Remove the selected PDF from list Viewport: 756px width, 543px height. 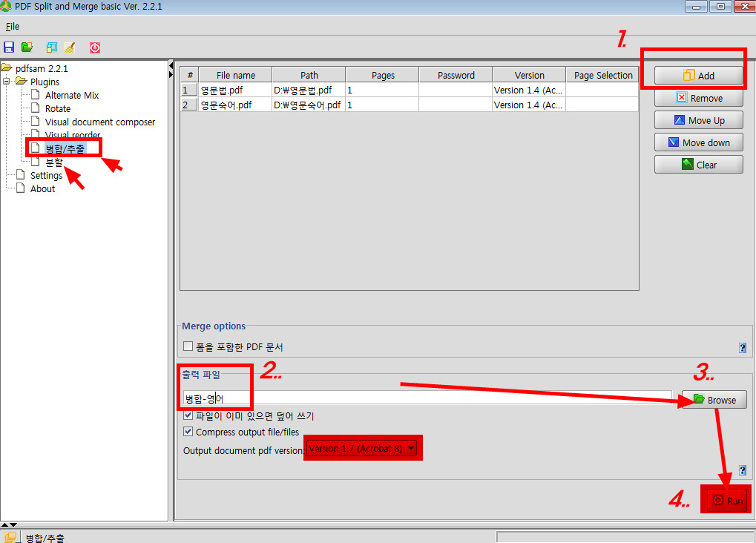coord(698,98)
